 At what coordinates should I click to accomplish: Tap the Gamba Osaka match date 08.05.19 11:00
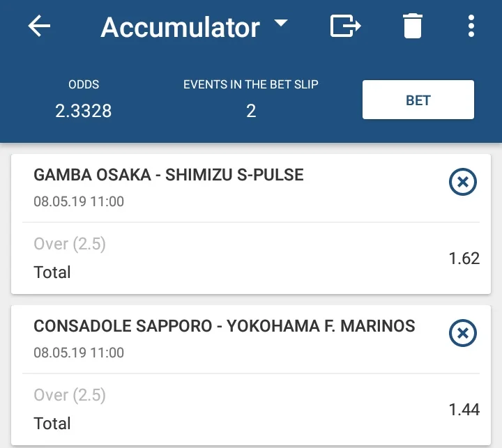click(79, 202)
